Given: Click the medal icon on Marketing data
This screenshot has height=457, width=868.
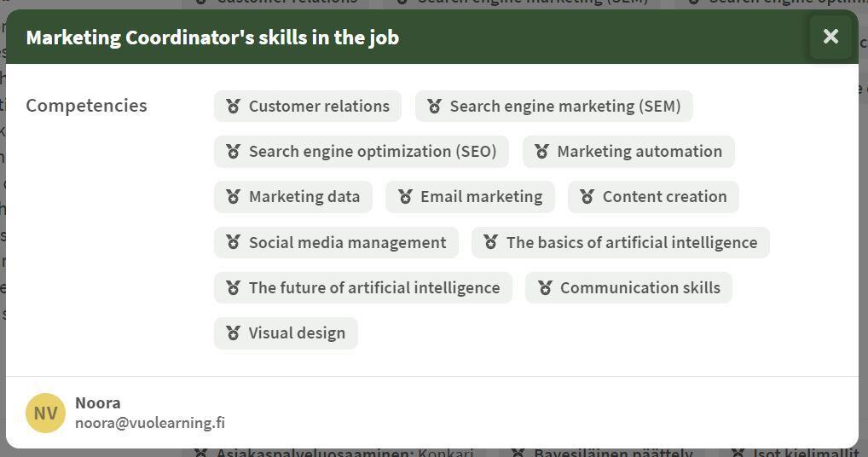Looking at the screenshot, I should pyautogui.click(x=233, y=197).
